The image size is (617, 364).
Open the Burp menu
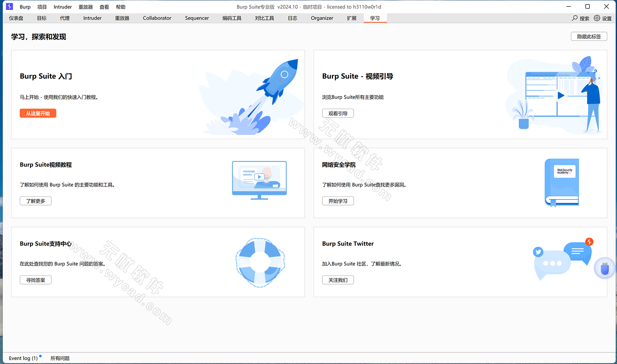coord(25,7)
